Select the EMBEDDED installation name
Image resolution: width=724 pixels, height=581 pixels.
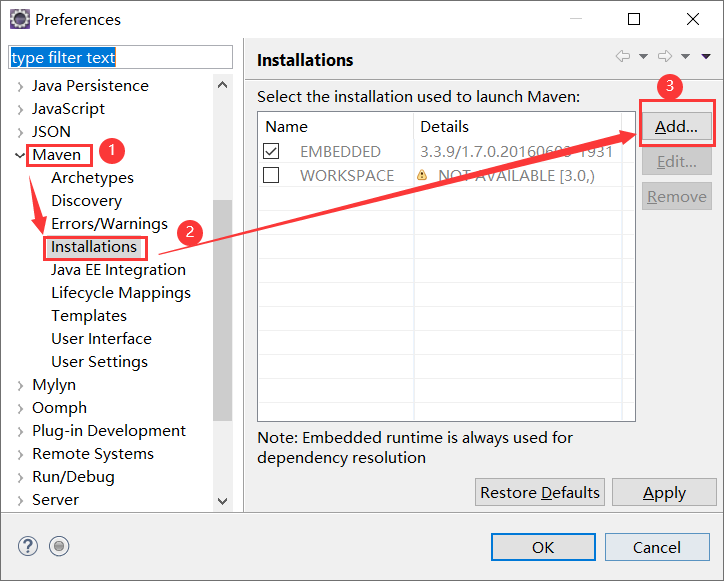tap(340, 151)
